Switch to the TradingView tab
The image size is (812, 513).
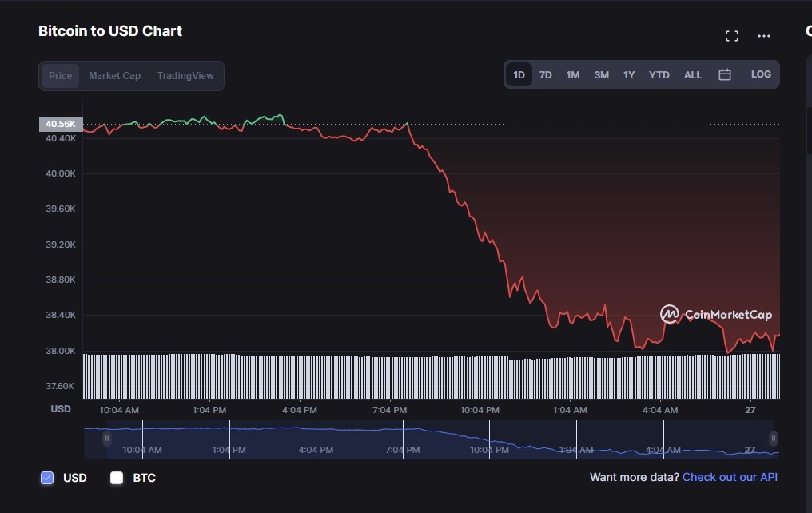tap(185, 76)
